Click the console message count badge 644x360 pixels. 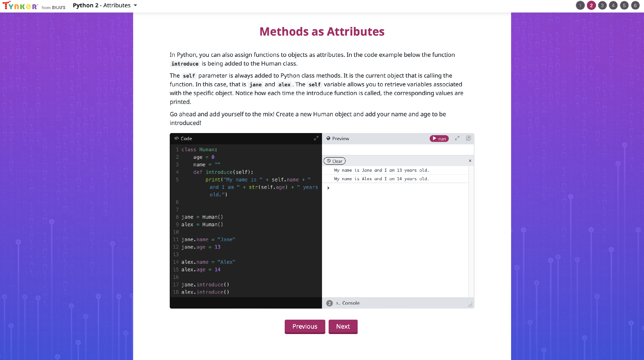pyautogui.click(x=329, y=303)
